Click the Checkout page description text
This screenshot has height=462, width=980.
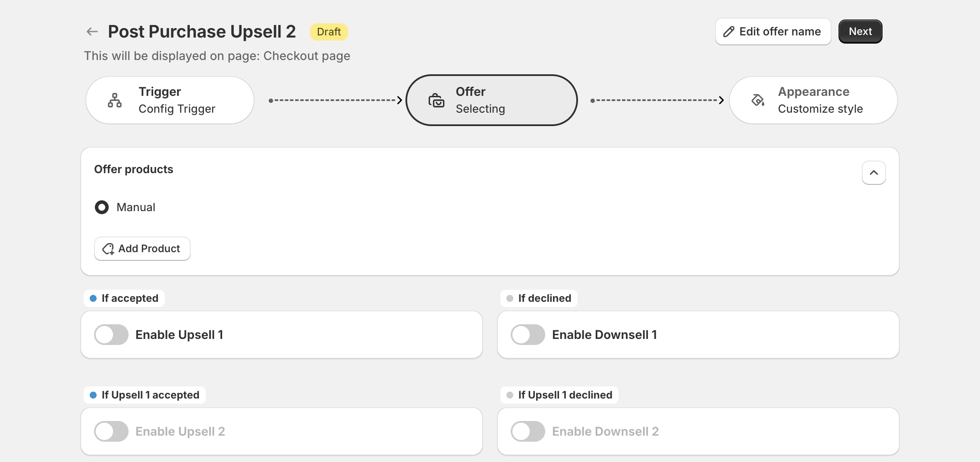[217, 56]
